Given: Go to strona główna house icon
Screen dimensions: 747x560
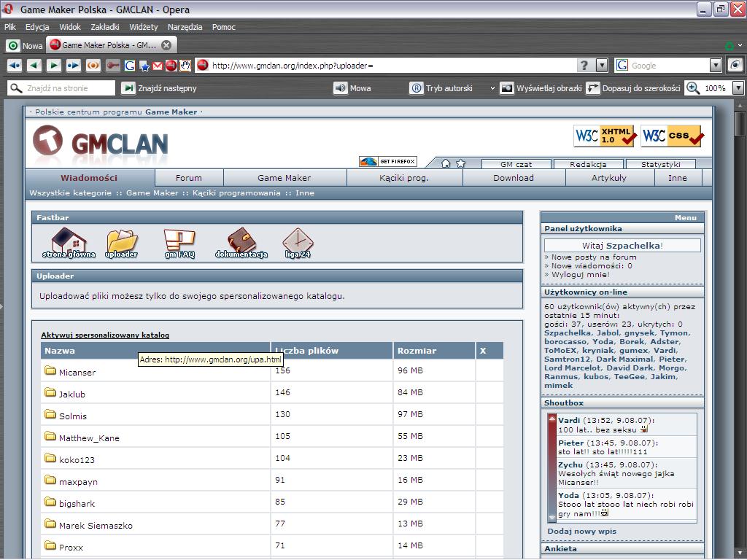Looking at the screenshot, I should (x=69, y=241).
